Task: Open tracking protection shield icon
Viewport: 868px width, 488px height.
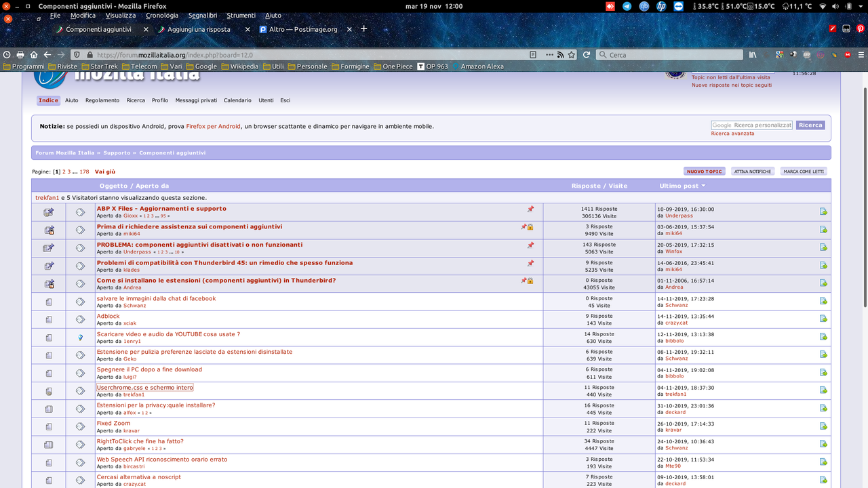Action: 78,55
